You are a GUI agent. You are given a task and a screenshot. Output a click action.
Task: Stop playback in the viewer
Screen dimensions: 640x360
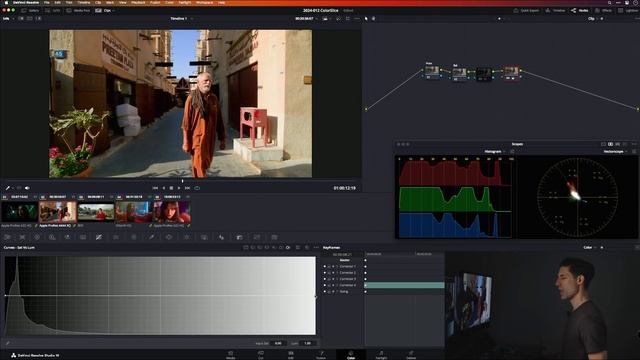click(171, 188)
